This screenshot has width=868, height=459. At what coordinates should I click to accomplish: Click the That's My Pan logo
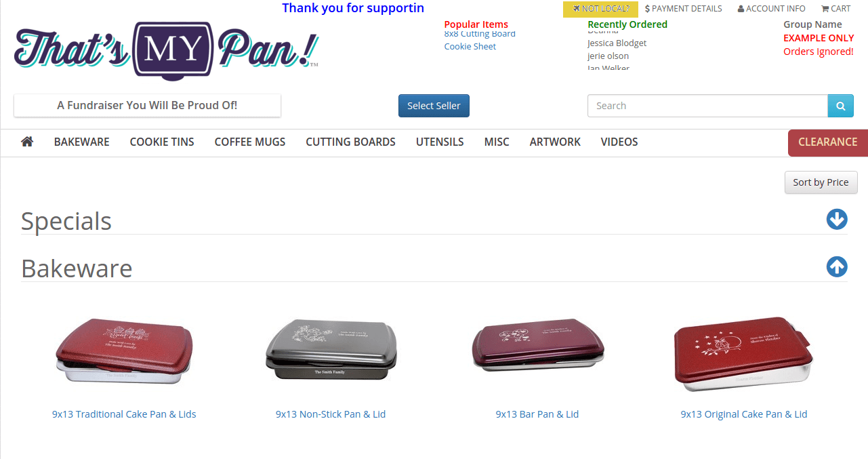[x=166, y=50]
